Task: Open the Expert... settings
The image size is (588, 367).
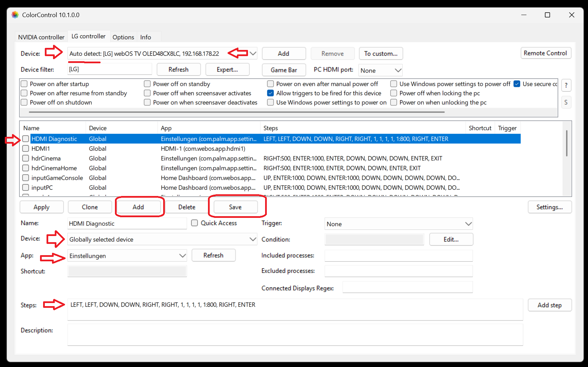Action: click(x=227, y=69)
